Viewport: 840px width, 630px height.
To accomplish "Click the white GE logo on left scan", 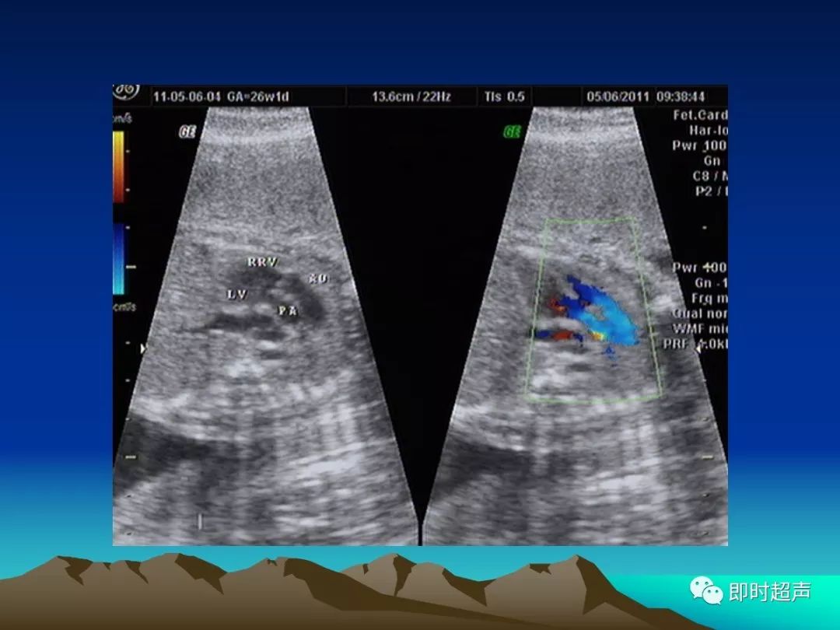I will coord(187,132).
